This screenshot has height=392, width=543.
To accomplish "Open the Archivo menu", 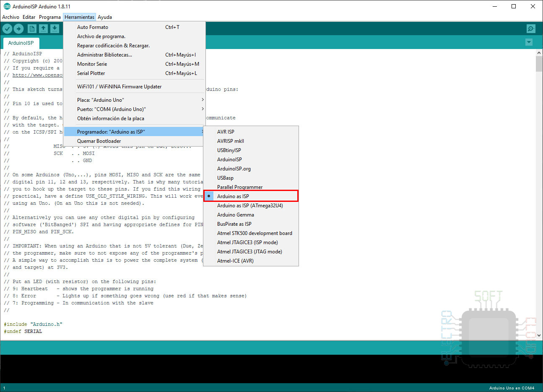I will pos(10,17).
